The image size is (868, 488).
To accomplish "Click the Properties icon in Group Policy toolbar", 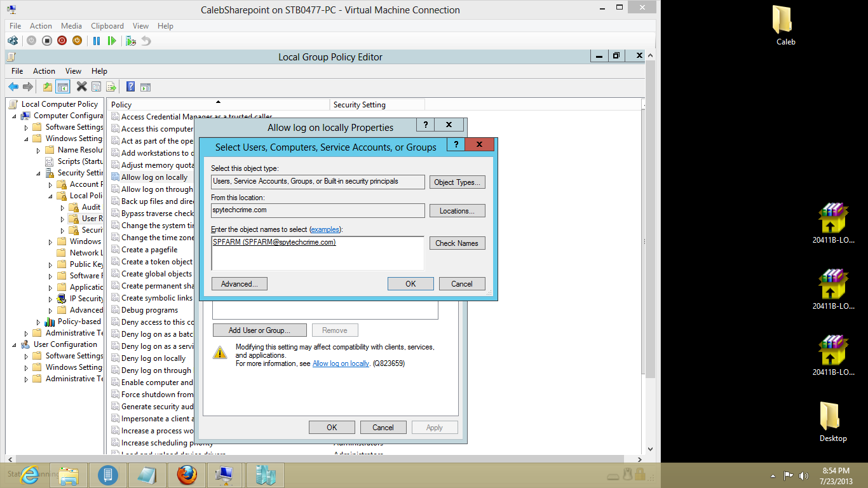I will 96,87.
